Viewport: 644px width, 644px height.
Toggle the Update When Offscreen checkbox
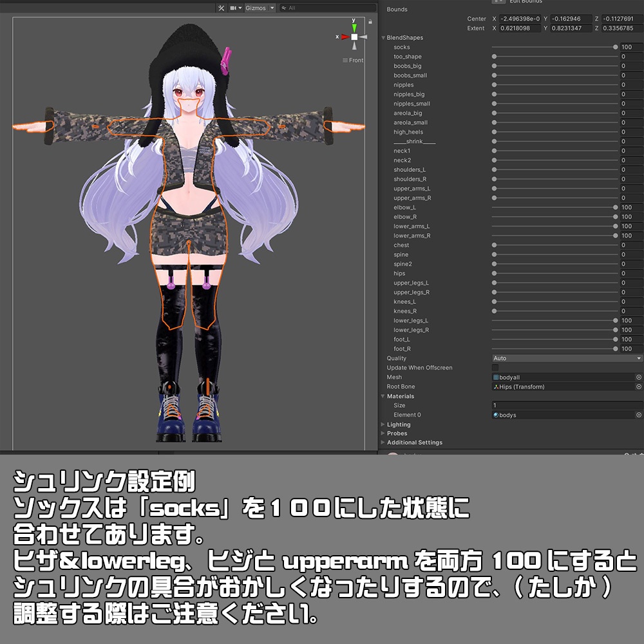495,368
